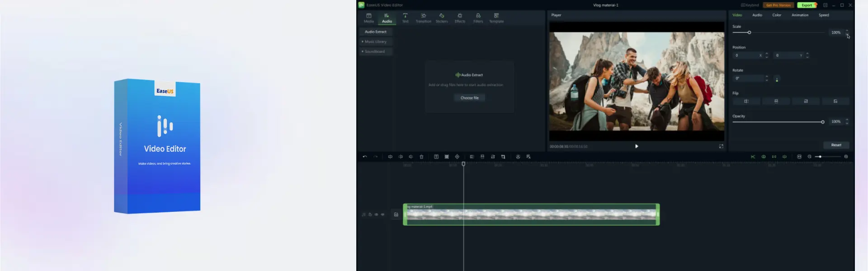Click the Rotate value stepper arrows
Image resolution: width=868 pixels, height=271 pixels.
click(766, 78)
